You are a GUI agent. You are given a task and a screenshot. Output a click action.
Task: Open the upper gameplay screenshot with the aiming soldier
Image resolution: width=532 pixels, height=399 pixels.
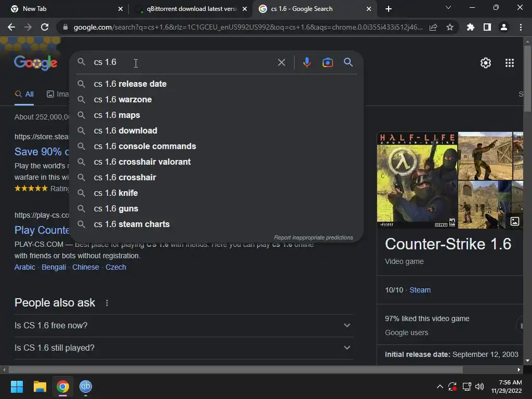(x=485, y=156)
